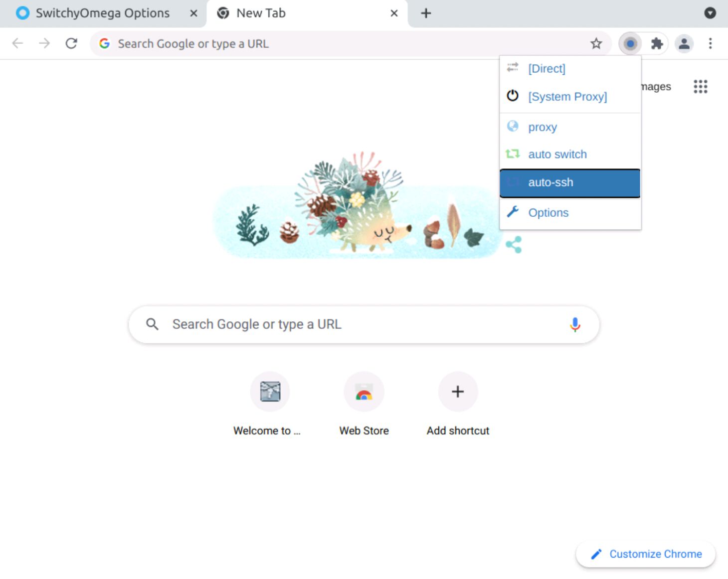
Task: Open the Welcome to shortcut
Action: (269, 405)
